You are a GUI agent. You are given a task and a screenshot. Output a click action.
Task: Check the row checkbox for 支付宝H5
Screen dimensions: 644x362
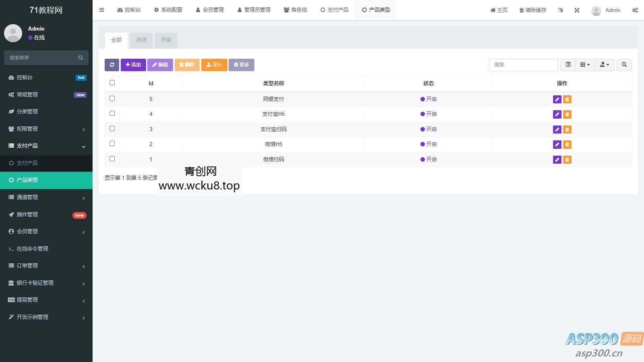pyautogui.click(x=112, y=113)
